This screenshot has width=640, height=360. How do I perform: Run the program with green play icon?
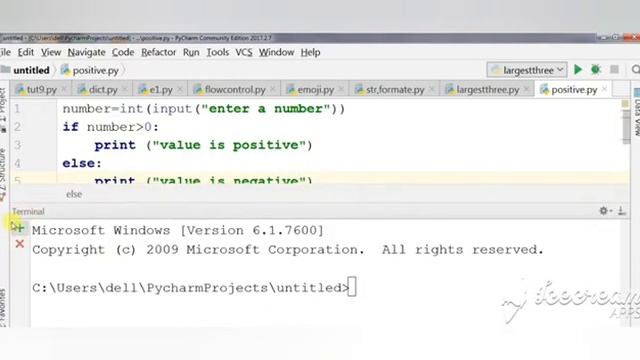[x=578, y=70]
